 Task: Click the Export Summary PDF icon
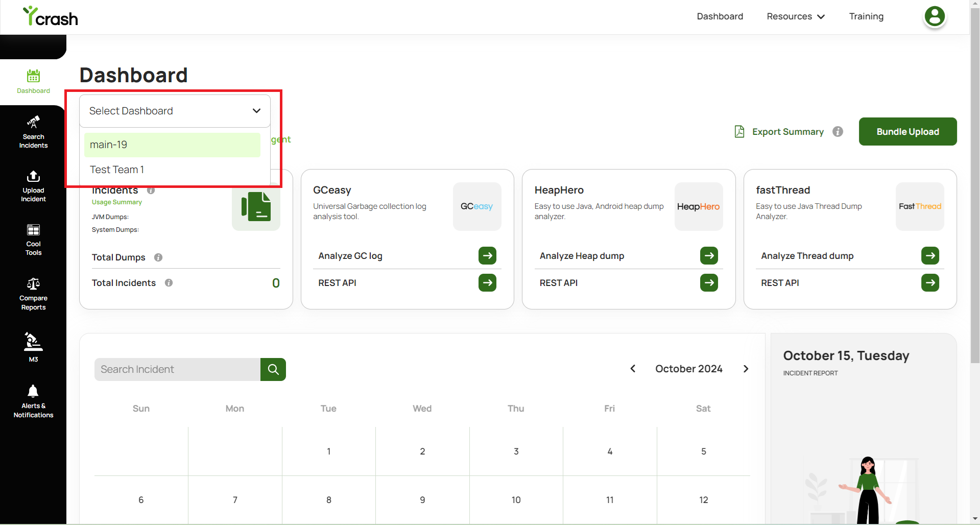point(739,132)
